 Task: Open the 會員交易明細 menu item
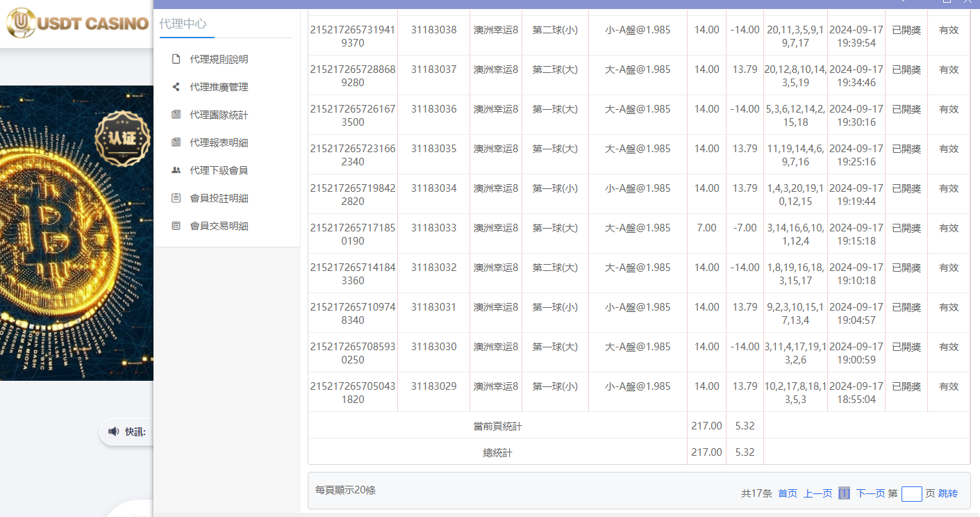[x=219, y=226]
